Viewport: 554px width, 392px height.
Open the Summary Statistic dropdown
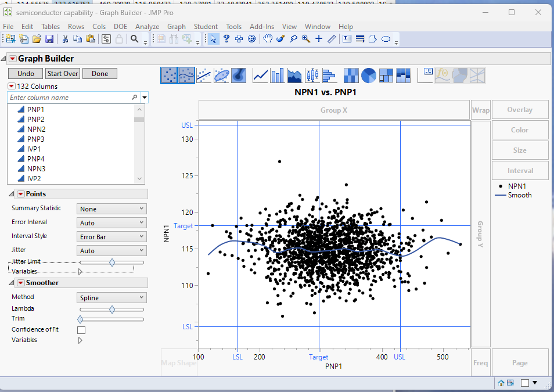pos(111,209)
